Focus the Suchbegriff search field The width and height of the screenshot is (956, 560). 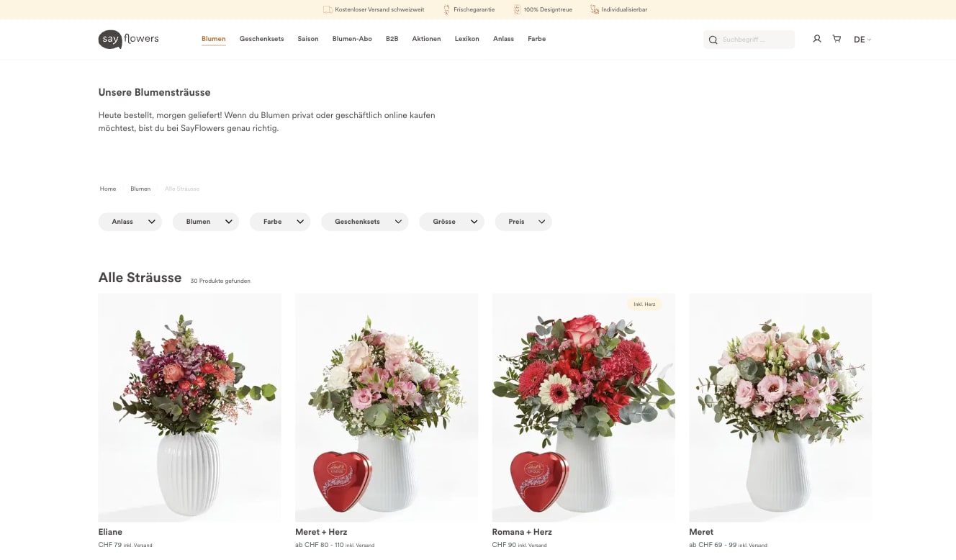[749, 40]
